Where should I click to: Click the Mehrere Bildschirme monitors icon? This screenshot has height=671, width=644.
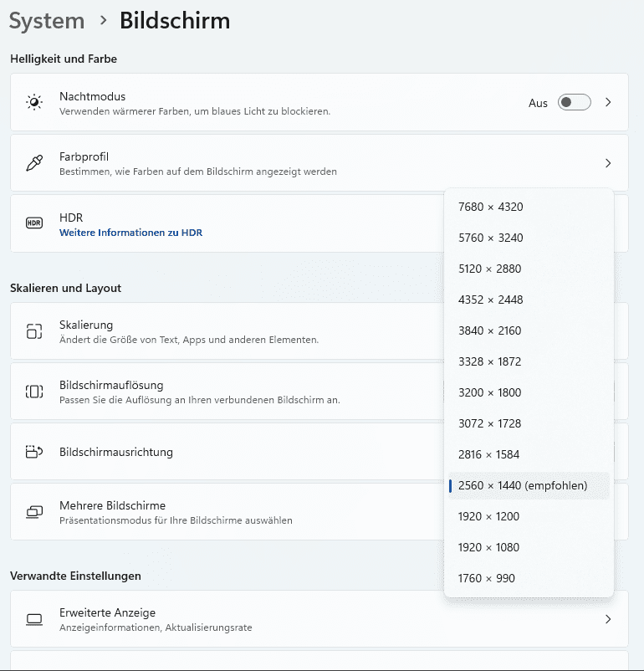pos(34,512)
